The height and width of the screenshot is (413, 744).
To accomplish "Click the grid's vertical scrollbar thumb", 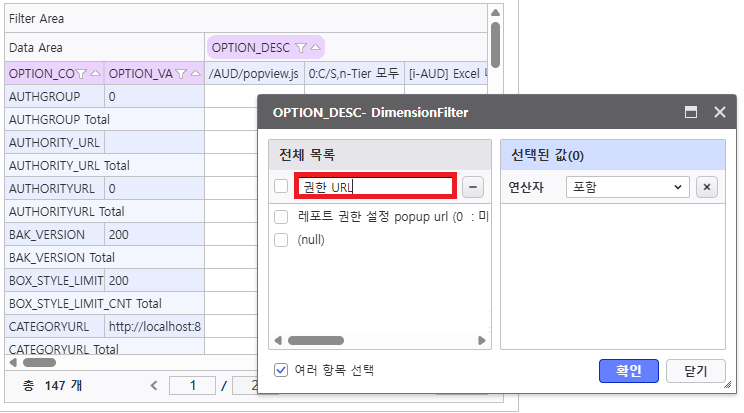I will point(495,40).
